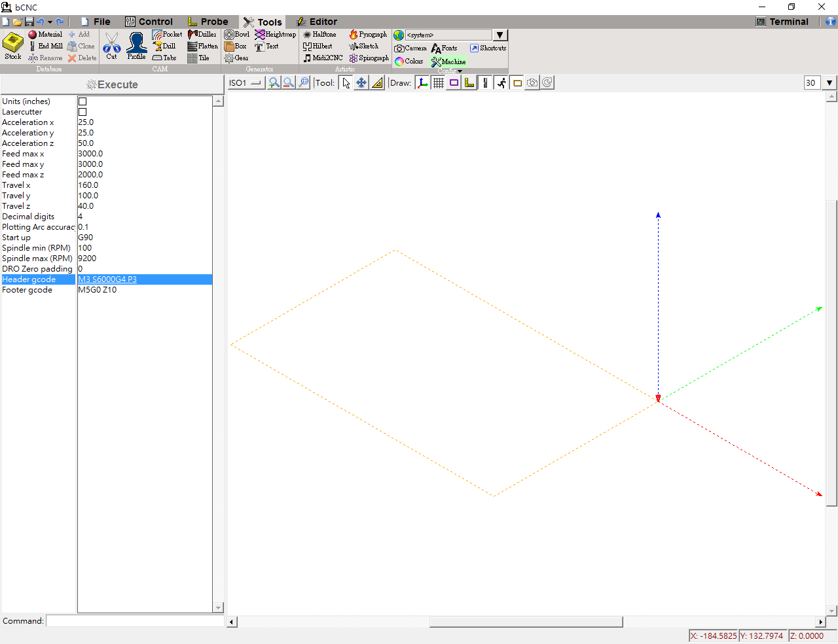Image resolution: width=838 pixels, height=644 pixels.
Task: Choose the Pocket CAM operation
Action: [167, 34]
